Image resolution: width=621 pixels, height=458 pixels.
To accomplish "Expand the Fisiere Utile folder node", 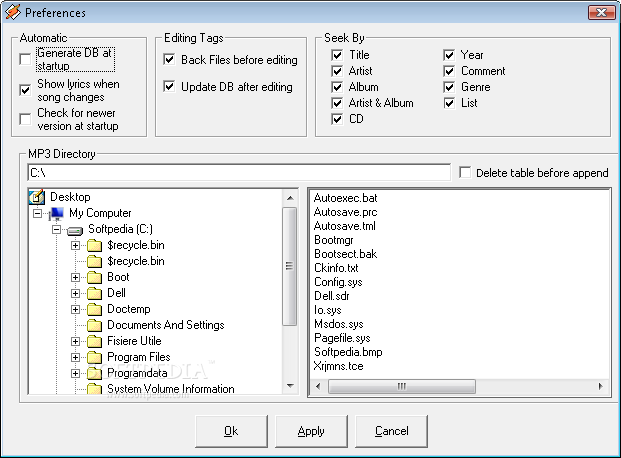I will (75, 342).
